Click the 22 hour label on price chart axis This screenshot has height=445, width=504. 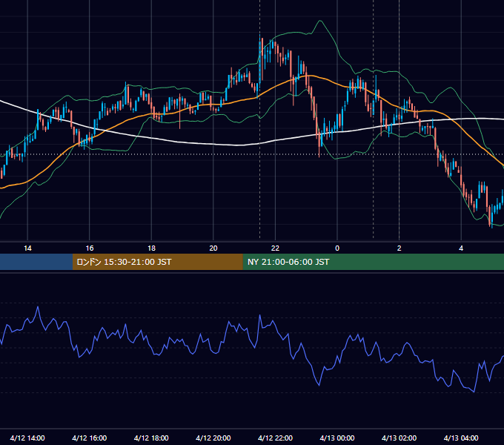[x=275, y=248]
